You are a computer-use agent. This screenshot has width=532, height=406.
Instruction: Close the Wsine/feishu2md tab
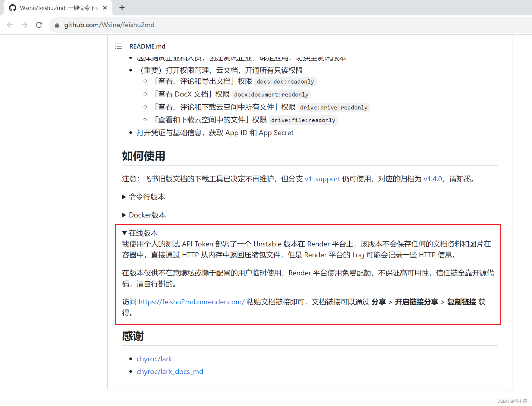(x=105, y=8)
